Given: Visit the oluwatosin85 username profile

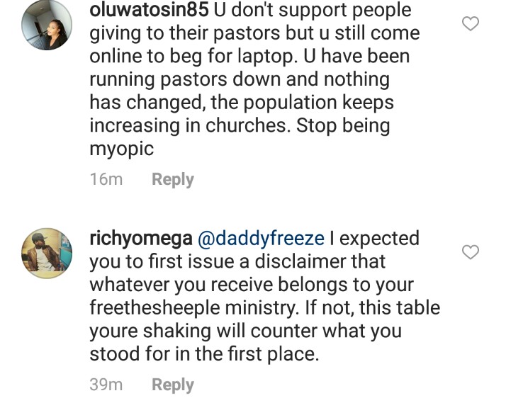Looking at the screenshot, I should pyautogui.click(x=140, y=11).
